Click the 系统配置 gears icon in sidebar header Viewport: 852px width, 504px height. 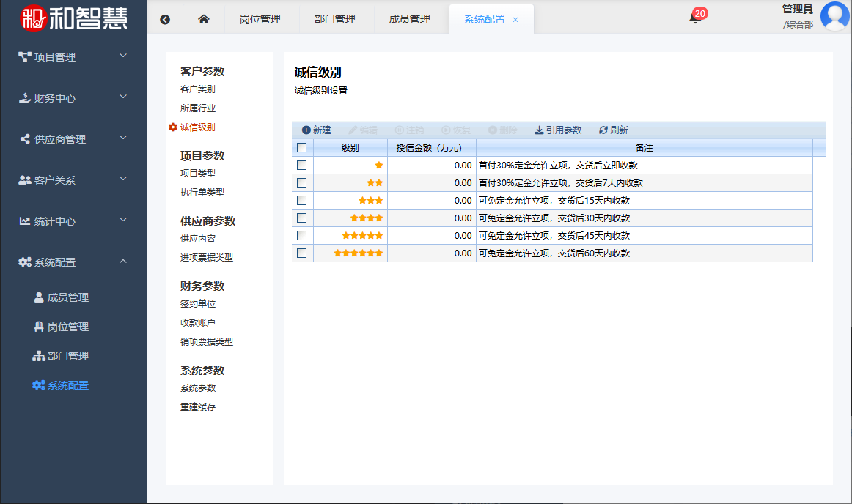(x=25, y=262)
